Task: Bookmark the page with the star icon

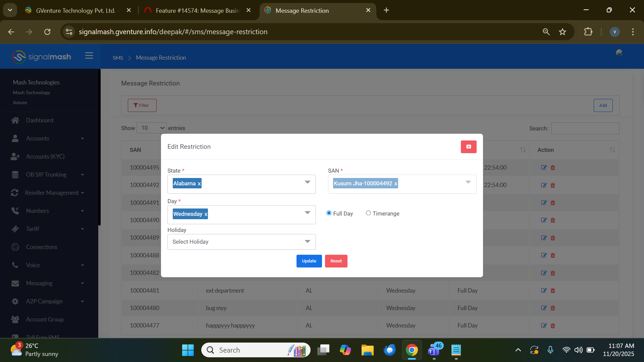Action: [562, 32]
